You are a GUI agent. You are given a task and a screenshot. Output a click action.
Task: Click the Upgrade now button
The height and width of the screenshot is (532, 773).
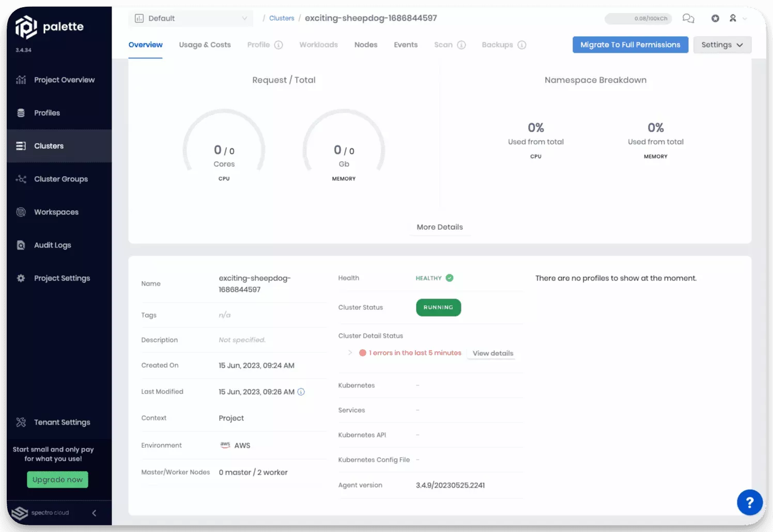[x=57, y=479]
